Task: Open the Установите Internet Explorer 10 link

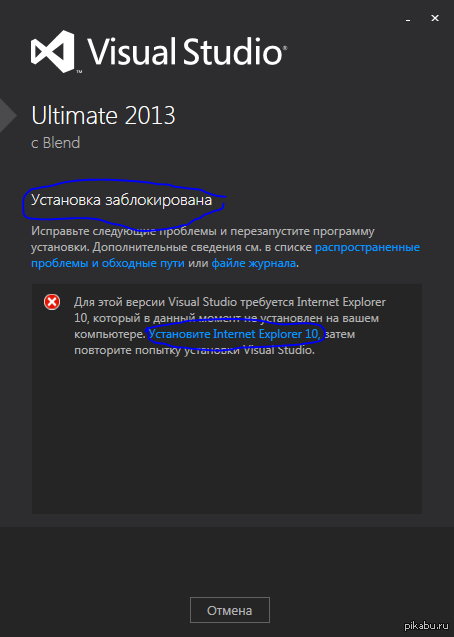Action: pos(235,334)
